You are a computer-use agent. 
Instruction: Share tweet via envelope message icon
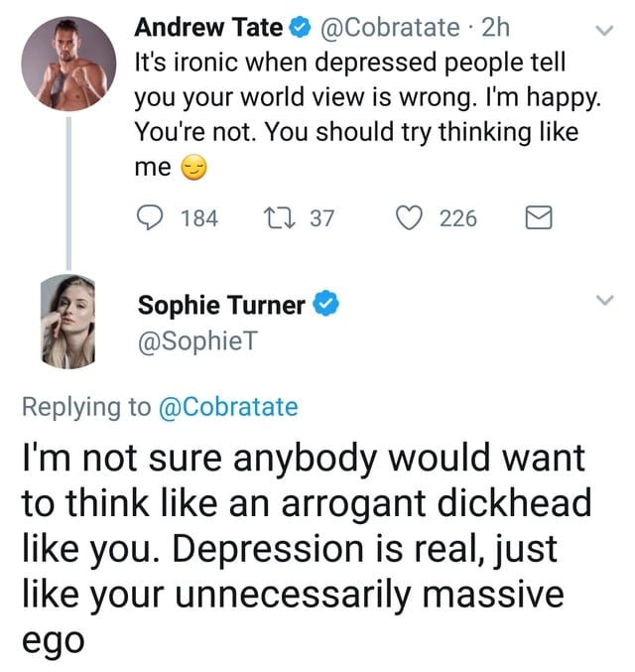pos(539,217)
